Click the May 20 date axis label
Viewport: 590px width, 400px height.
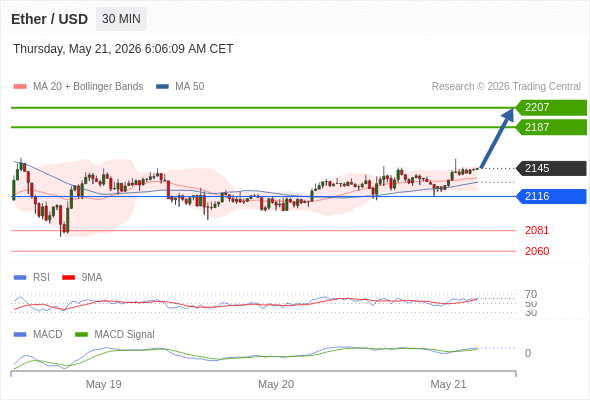276,384
